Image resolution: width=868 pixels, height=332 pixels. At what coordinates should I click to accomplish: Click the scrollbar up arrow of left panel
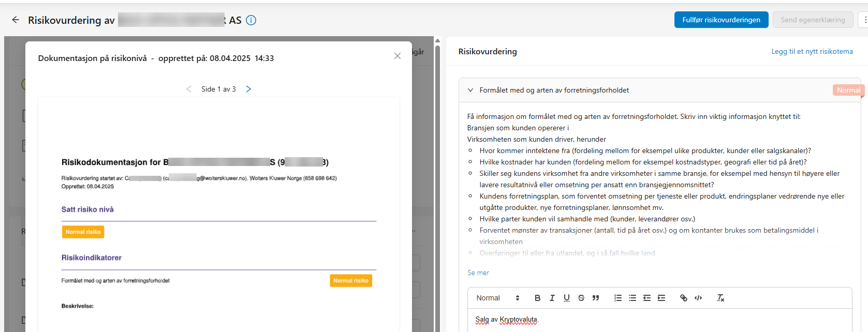coord(437,40)
